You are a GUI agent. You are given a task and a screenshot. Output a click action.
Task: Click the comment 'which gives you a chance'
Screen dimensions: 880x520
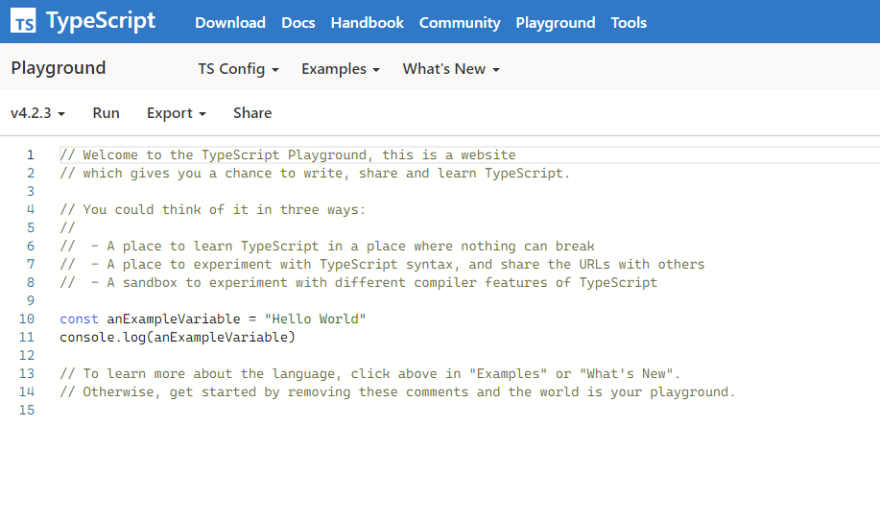coord(315,173)
